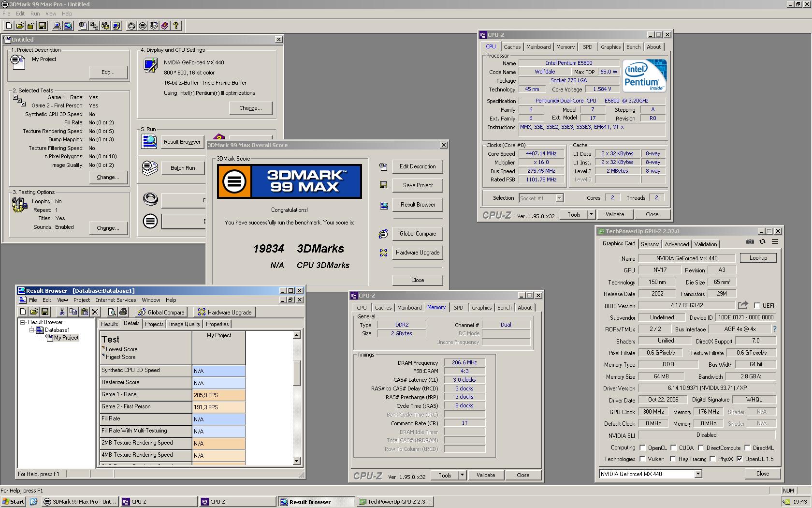Click Print Preview icon in Result Browser toolbar
Image resolution: width=812 pixels, height=508 pixels.
[x=112, y=312]
